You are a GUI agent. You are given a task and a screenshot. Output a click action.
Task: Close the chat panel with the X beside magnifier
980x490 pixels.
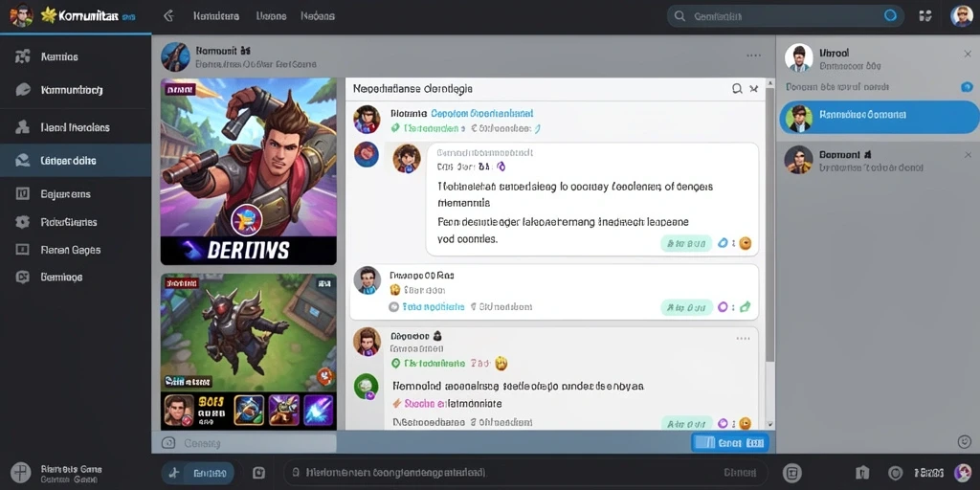[754, 89]
